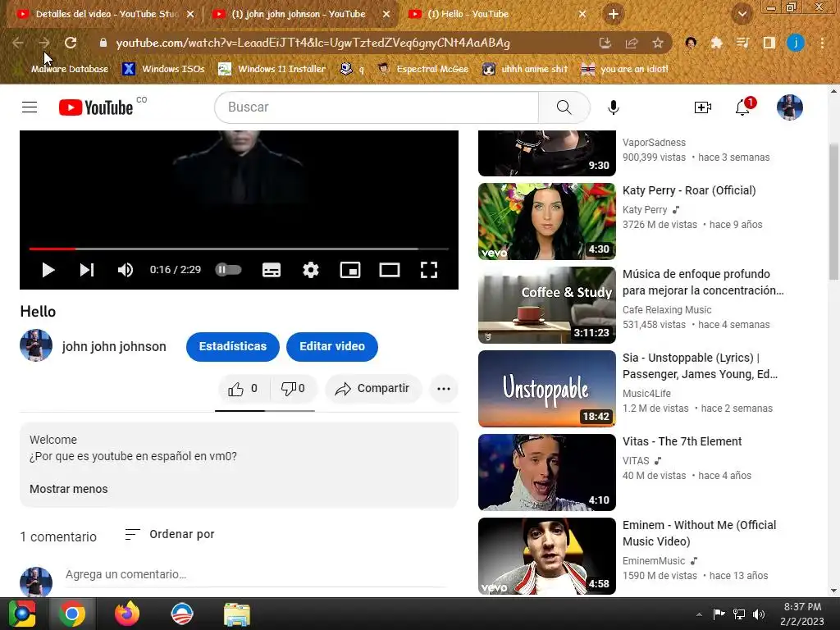Image resolution: width=840 pixels, height=630 pixels.
Task: Click the Estadísticas button
Action: point(233,347)
